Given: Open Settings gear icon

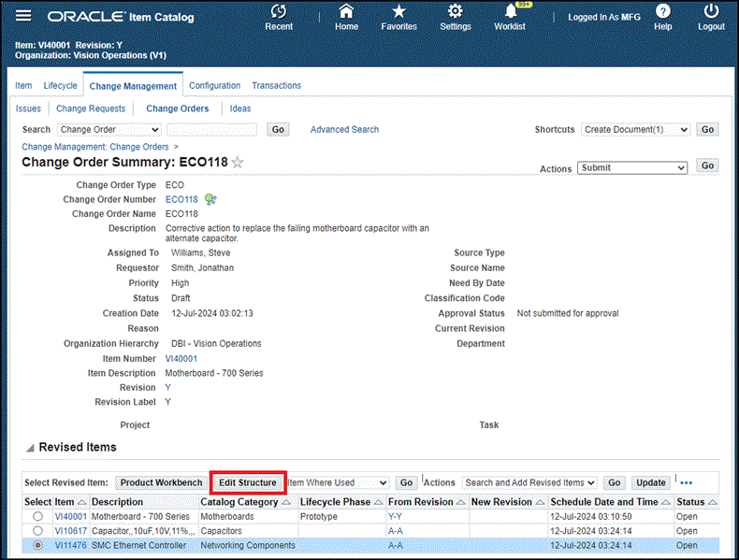Looking at the screenshot, I should point(456,11).
